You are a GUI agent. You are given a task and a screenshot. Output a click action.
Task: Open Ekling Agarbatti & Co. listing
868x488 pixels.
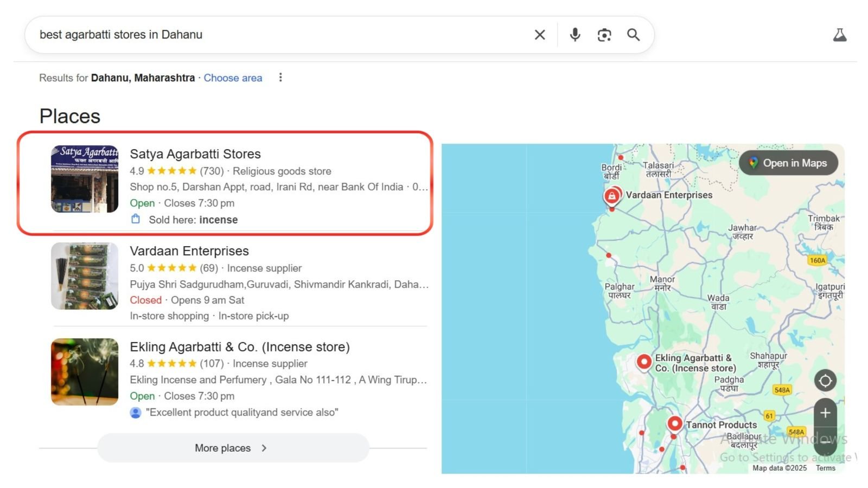(x=239, y=347)
